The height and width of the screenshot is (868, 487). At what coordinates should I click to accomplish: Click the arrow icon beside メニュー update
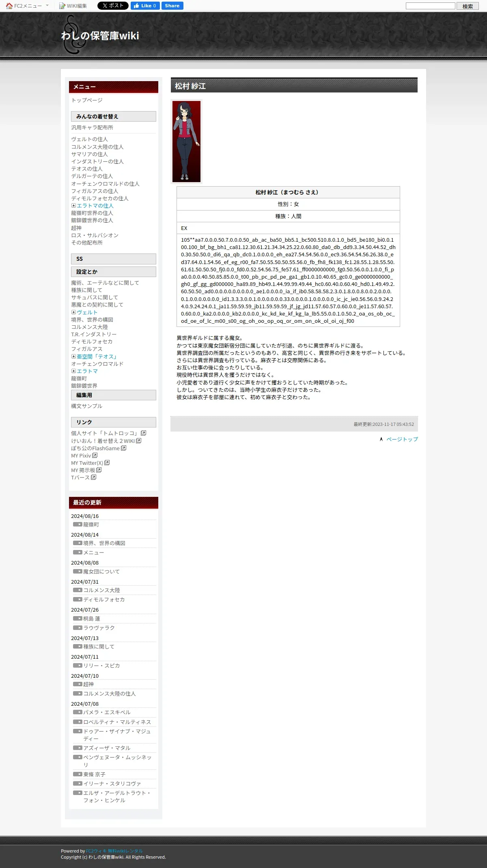78,552
